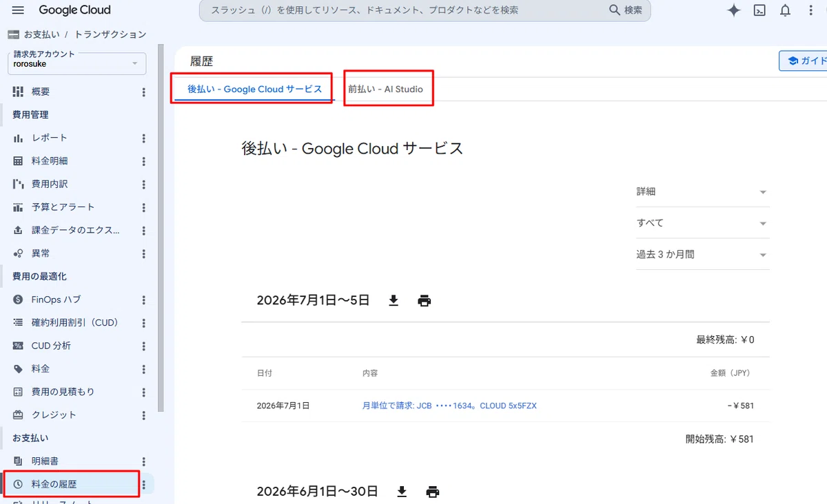Viewport: 827px width, 504px height.
Task: Download the 2026年7月1日〜5日 statement
Action: [x=394, y=300]
